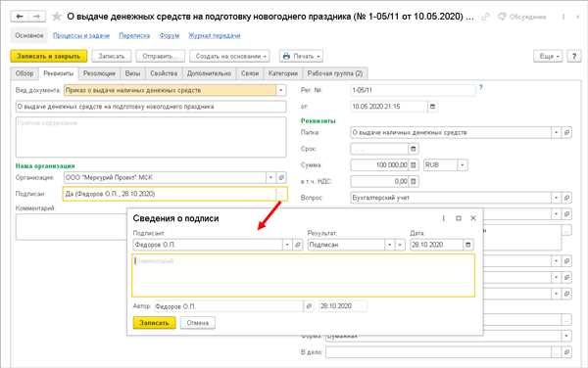This screenshot has width=588, height=368.
Task: Copy link to document icon in title bar
Action: click(486, 17)
